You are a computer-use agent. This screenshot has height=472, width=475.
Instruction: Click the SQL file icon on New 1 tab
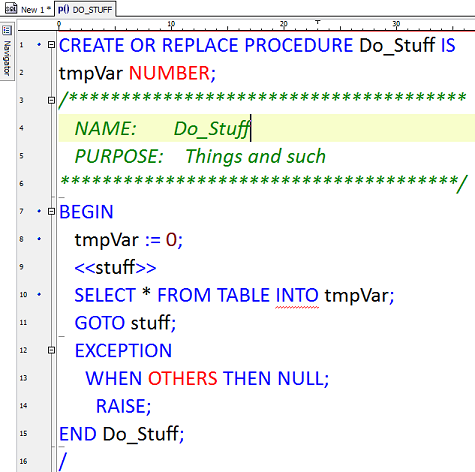(x=11, y=8)
